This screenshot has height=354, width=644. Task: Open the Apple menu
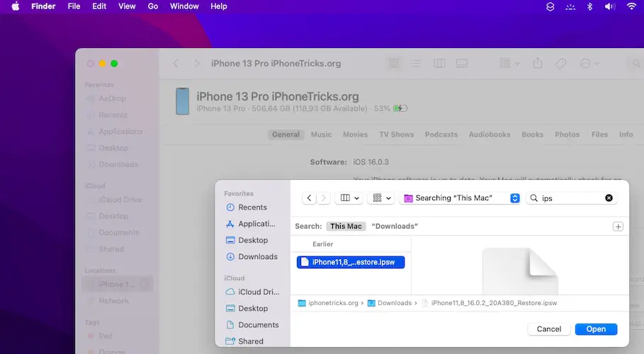click(x=15, y=6)
